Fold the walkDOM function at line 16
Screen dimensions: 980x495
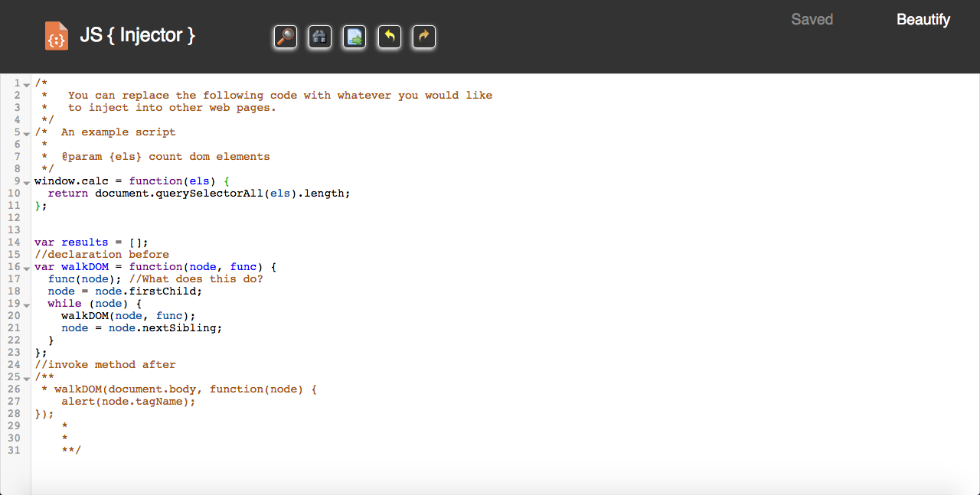(x=26, y=266)
